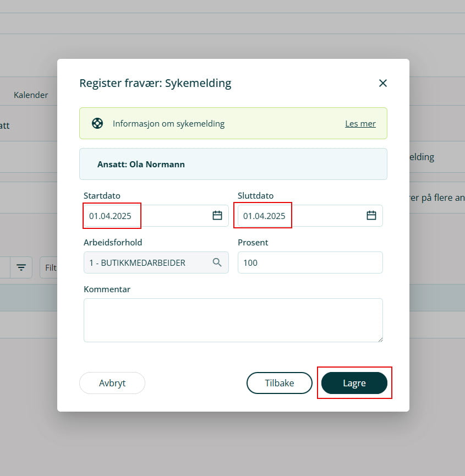465x476 pixels.
Task: Focus the Prosent input field
Action: (x=310, y=262)
